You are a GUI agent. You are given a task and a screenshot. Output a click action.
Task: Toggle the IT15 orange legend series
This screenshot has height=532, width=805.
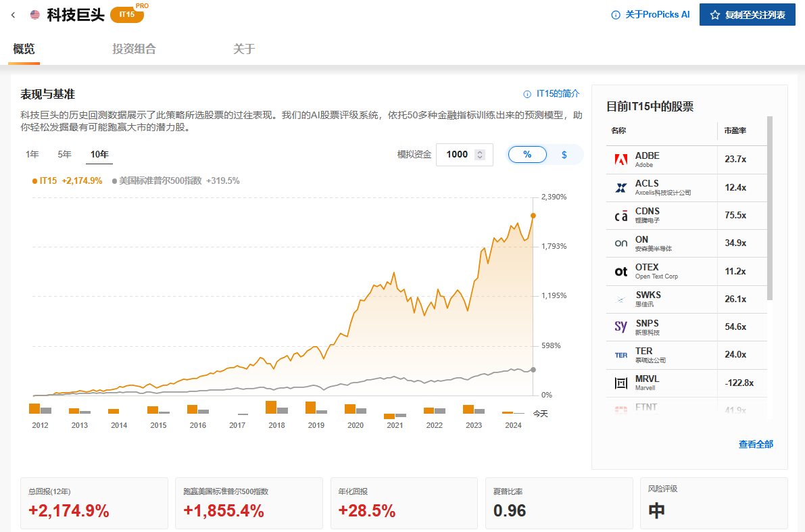[68, 180]
